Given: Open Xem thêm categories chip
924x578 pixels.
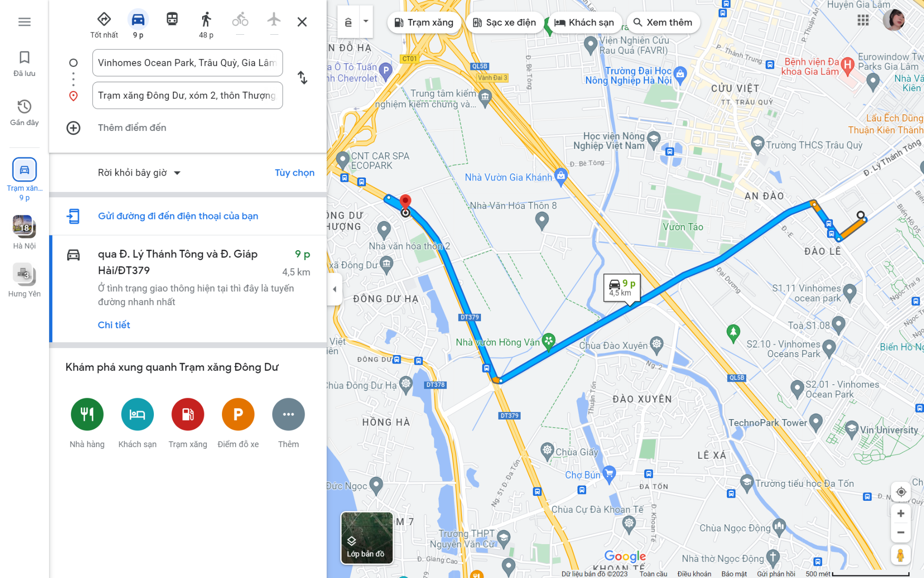Looking at the screenshot, I should [x=663, y=23].
